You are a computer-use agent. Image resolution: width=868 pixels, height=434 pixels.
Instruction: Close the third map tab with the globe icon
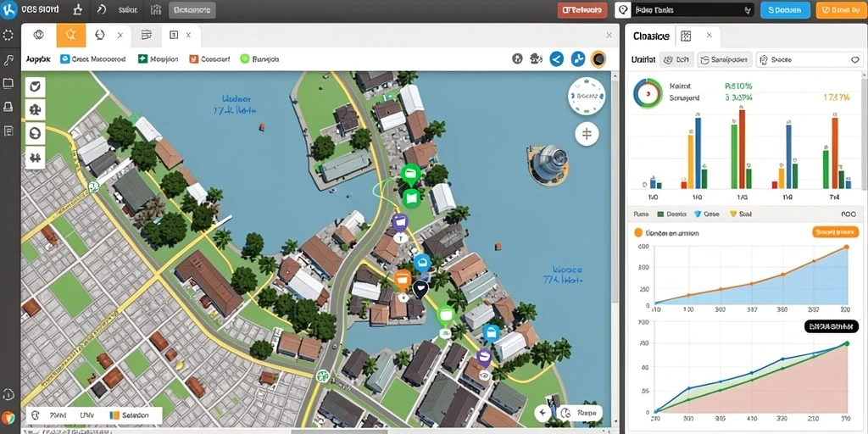pos(120,36)
